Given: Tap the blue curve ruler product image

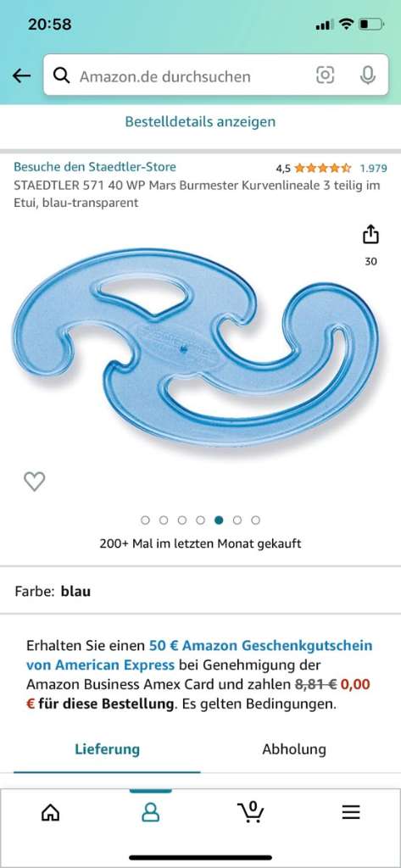Looking at the screenshot, I should 194,348.
